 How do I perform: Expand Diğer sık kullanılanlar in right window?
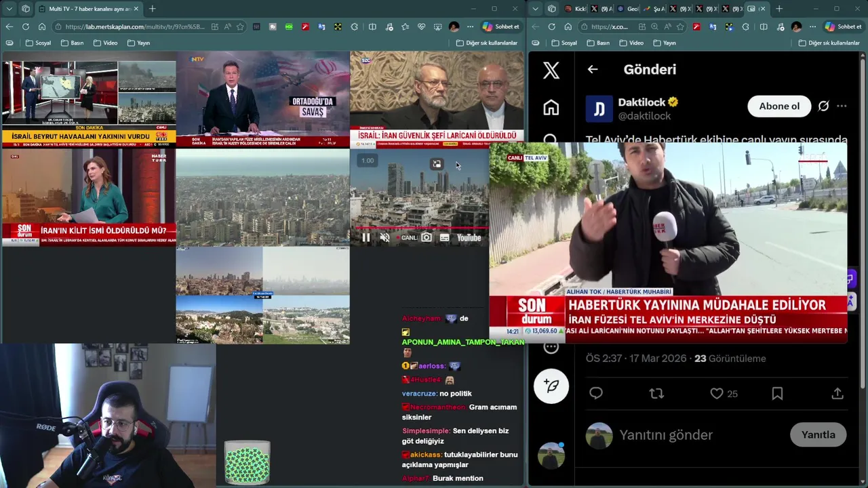point(829,43)
